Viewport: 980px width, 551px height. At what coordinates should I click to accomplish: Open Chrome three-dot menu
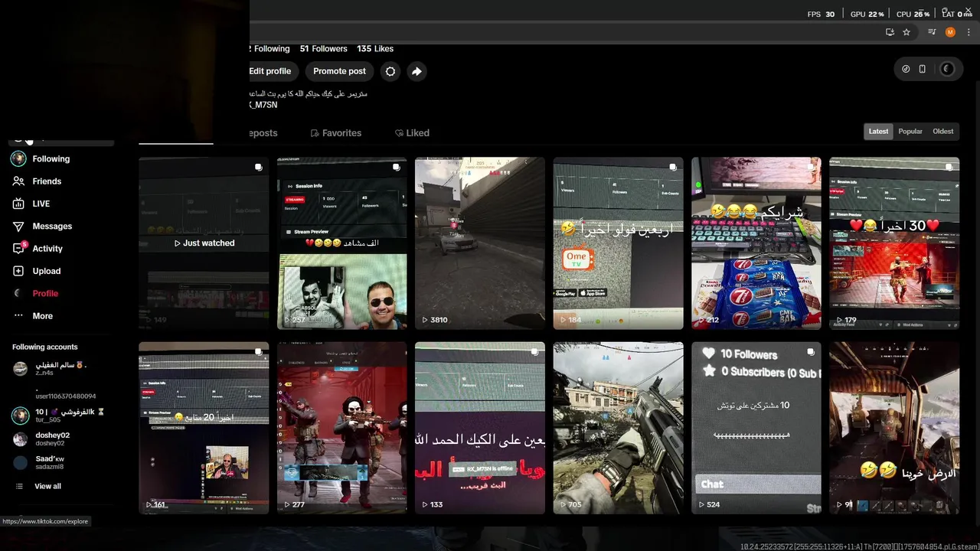(x=967, y=32)
